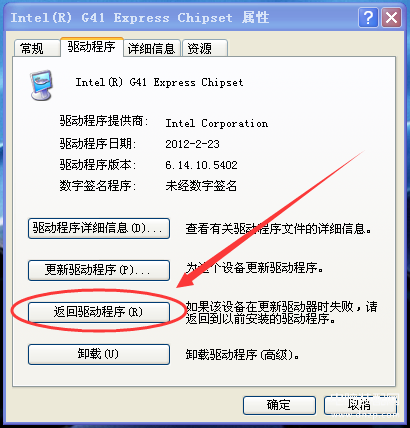Viewport: 410px width, 428px height.
Task: Confirm with the 确定 button
Action: (x=279, y=405)
